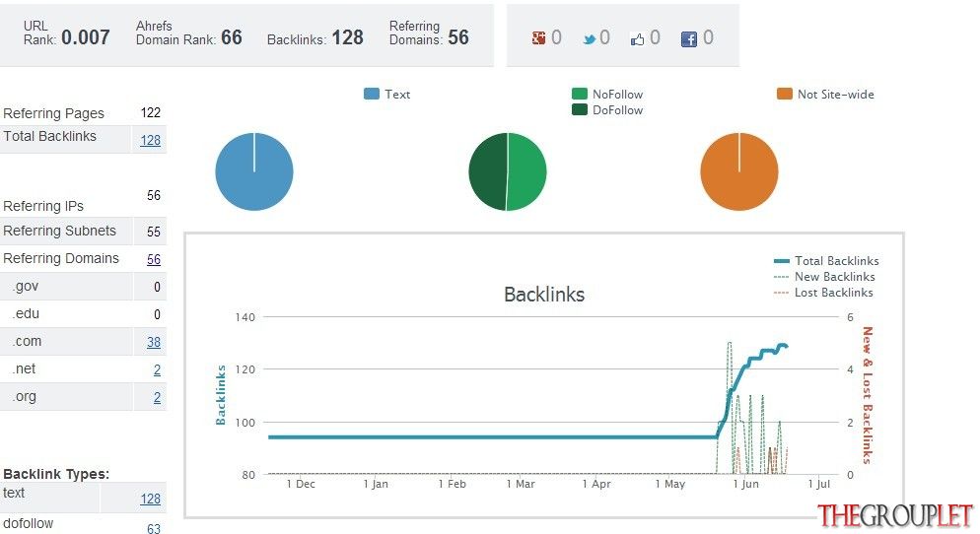980x534 pixels.
Task: Click the Backlink Types heading
Action: pyautogui.click(x=56, y=474)
